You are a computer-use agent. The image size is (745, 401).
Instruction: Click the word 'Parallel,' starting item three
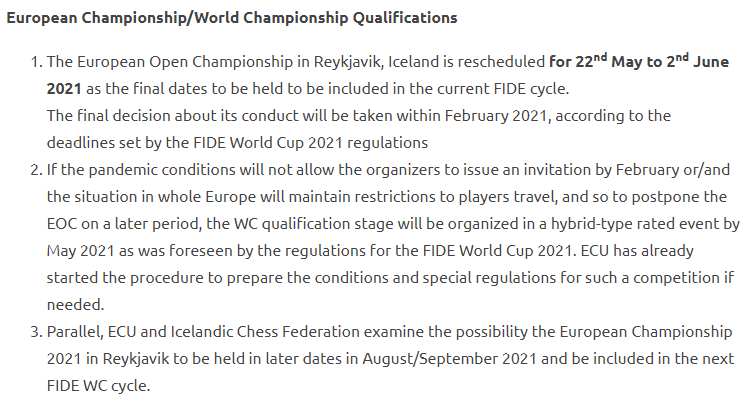tap(78, 331)
